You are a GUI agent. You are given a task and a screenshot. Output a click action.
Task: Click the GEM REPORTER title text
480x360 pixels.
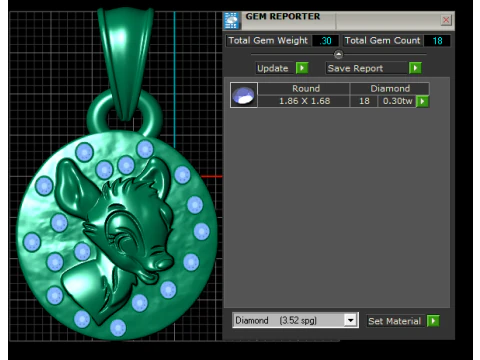point(283,17)
